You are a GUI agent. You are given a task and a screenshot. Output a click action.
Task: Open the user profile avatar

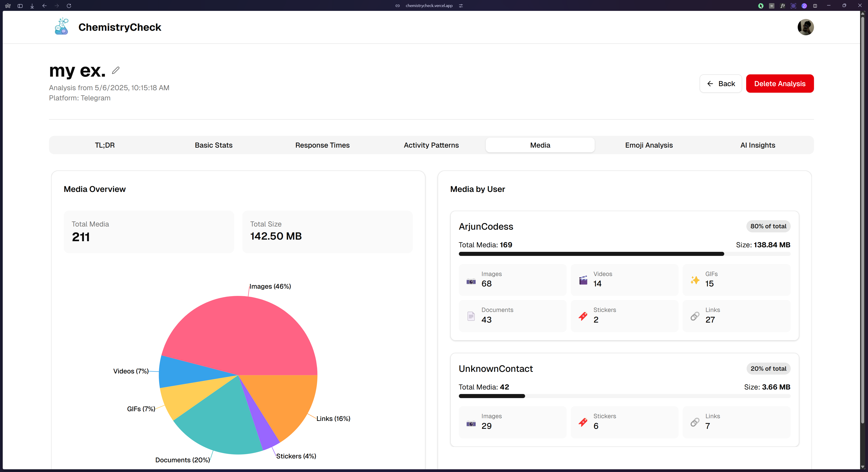pos(805,27)
